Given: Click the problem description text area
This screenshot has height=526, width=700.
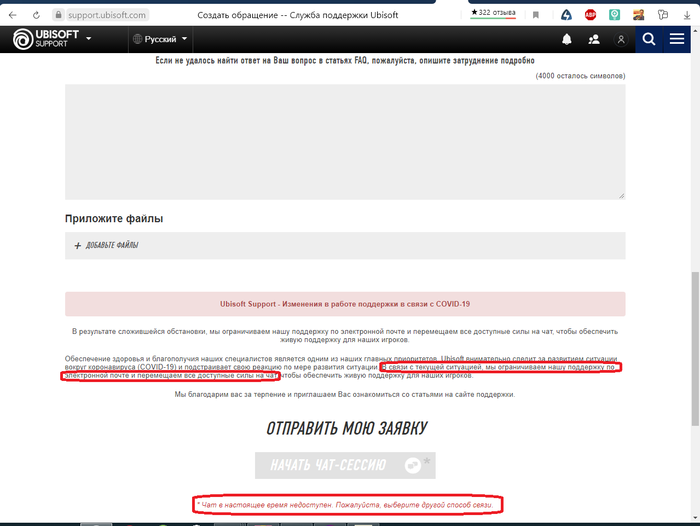Looking at the screenshot, I should click(x=345, y=141).
